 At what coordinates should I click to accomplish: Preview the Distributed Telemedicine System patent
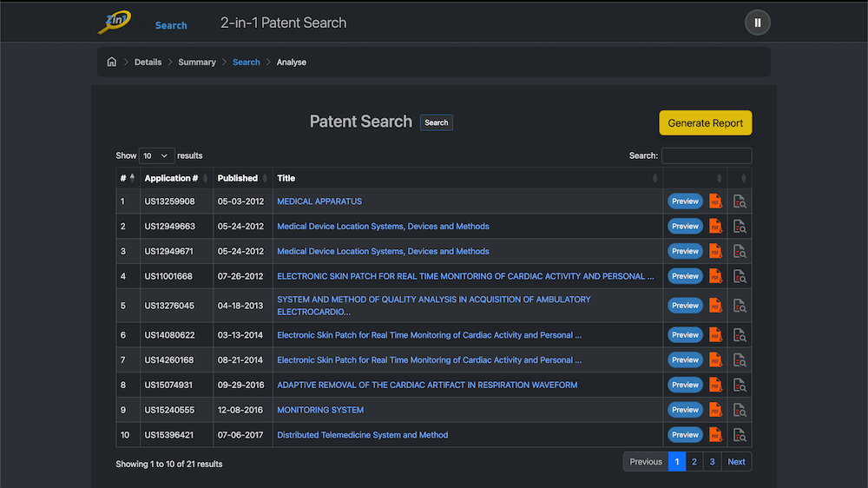click(x=685, y=435)
